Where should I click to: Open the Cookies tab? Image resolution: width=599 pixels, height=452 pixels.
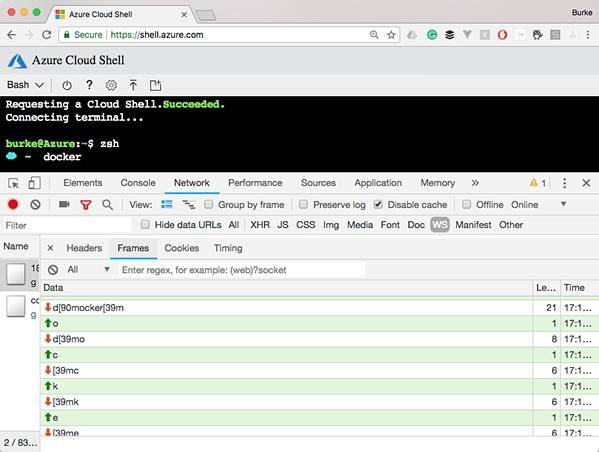click(x=182, y=248)
